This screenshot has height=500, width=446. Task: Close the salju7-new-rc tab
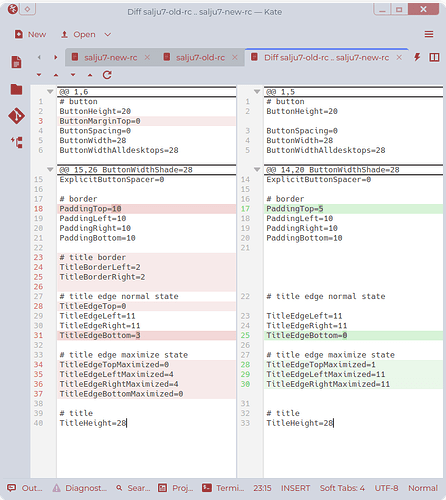147,57
